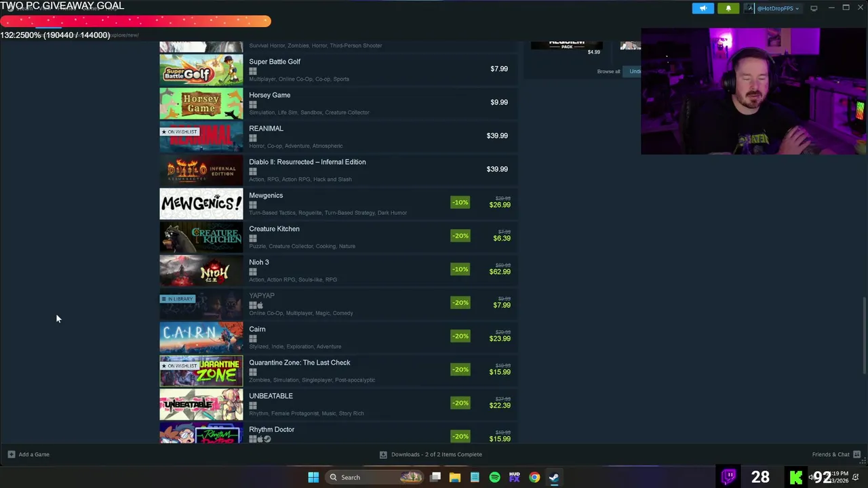868x488 pixels.
Task: Open Steam announcements megaphone button
Action: (x=703, y=8)
